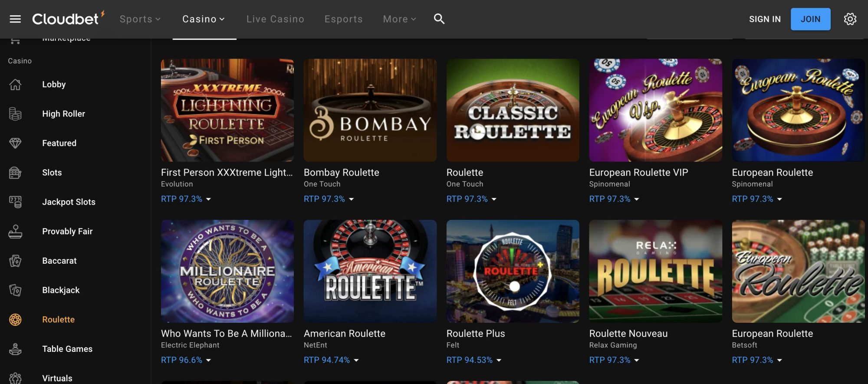Expand RTP 96.6% under Millionaire Roulette
868x384 pixels.
tap(186, 360)
